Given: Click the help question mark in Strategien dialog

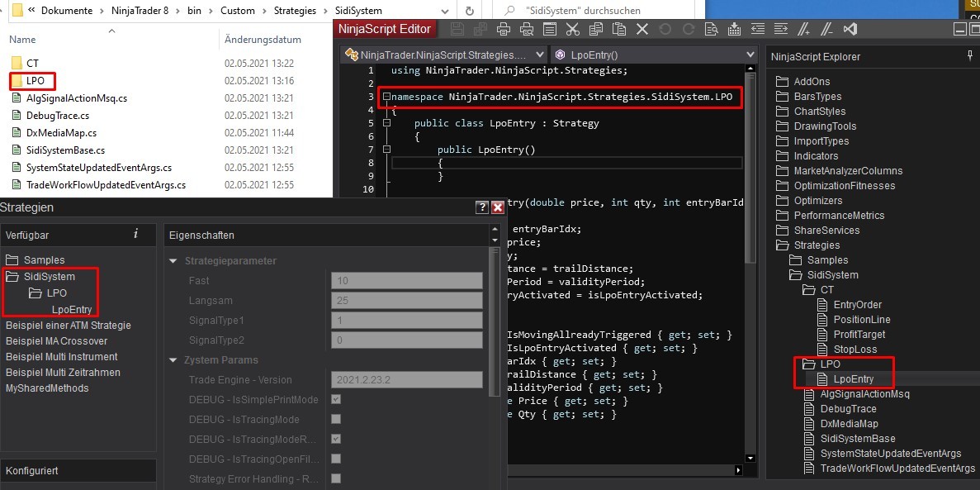Looking at the screenshot, I should (482, 207).
